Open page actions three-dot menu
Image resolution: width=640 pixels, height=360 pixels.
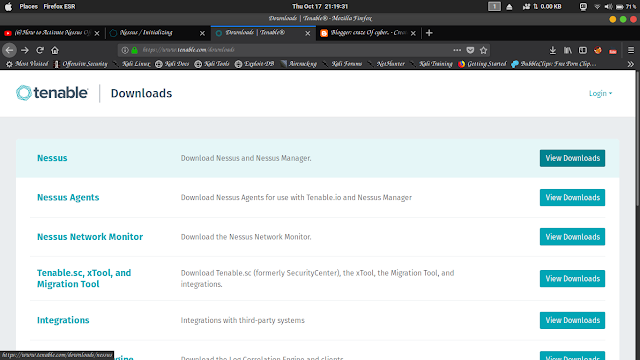coord(457,50)
